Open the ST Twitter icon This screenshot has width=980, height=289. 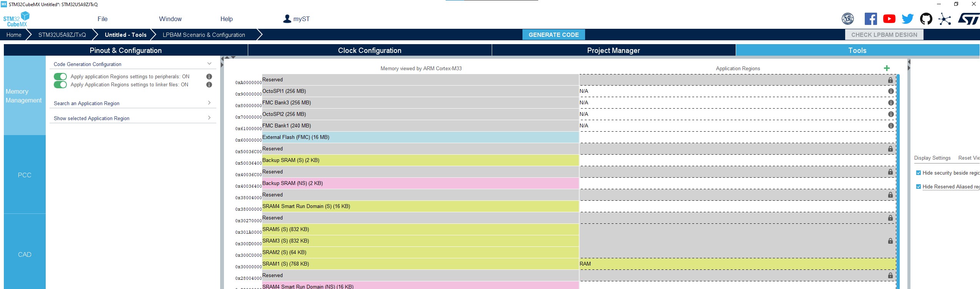coord(908,19)
